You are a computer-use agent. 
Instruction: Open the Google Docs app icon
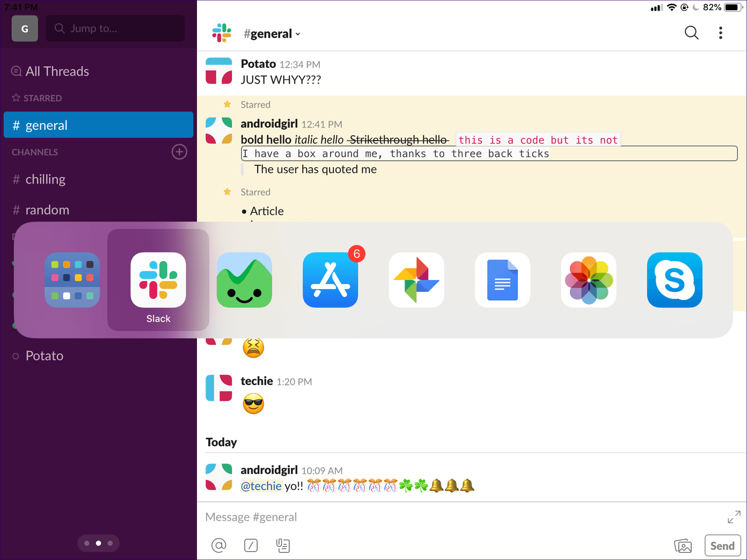click(x=503, y=280)
